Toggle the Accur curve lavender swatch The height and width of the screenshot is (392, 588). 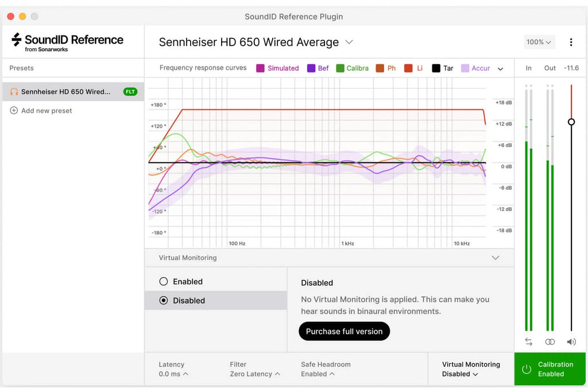465,68
